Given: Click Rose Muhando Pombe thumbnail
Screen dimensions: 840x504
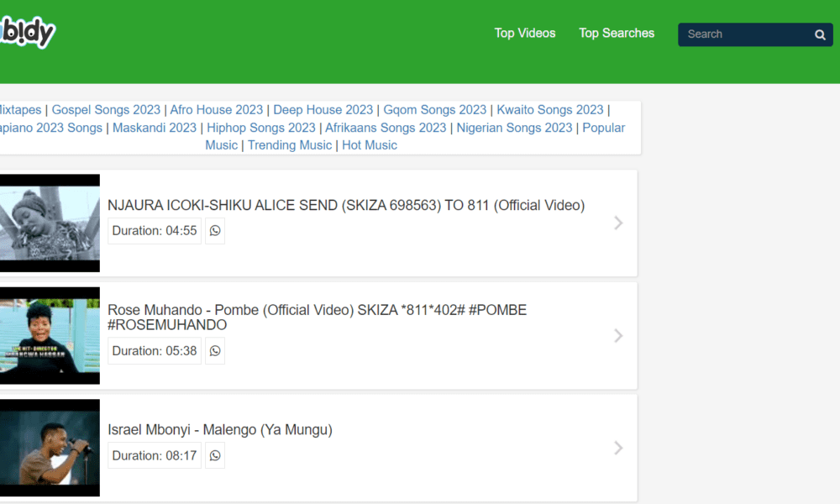Looking at the screenshot, I should pyautogui.click(x=49, y=336).
